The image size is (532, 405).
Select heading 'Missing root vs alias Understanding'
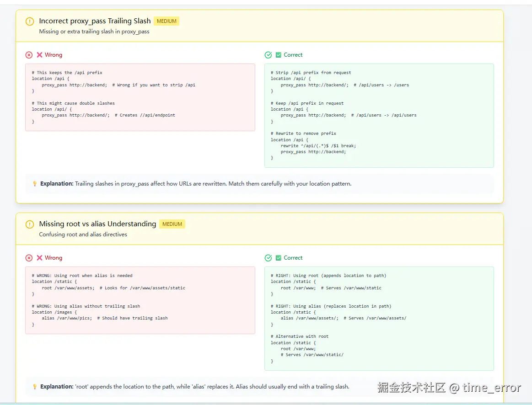pyautogui.click(x=97, y=224)
